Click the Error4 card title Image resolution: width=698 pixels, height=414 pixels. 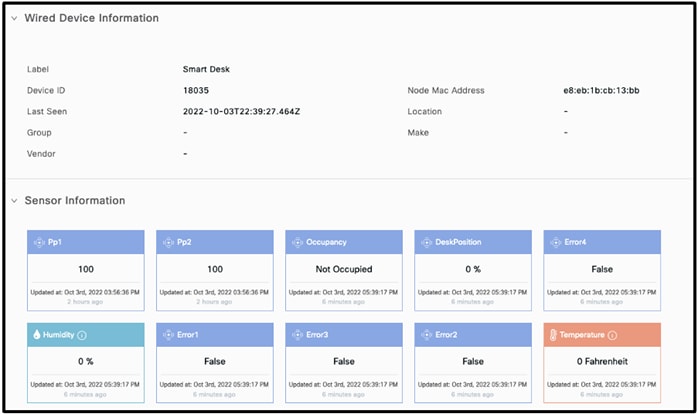tap(575, 242)
